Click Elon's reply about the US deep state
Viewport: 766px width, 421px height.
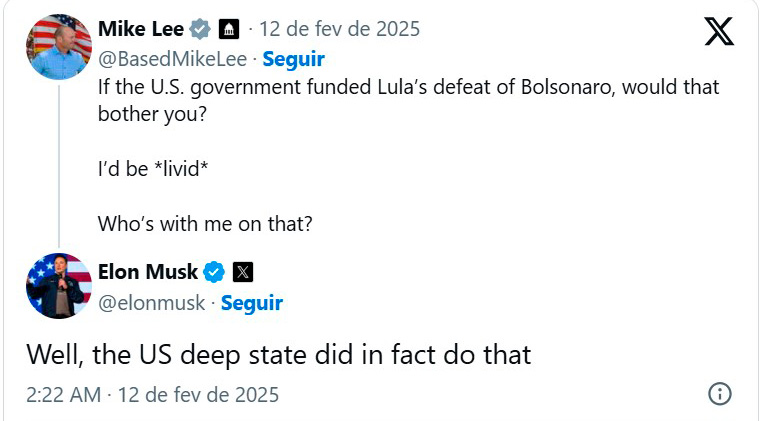278,354
